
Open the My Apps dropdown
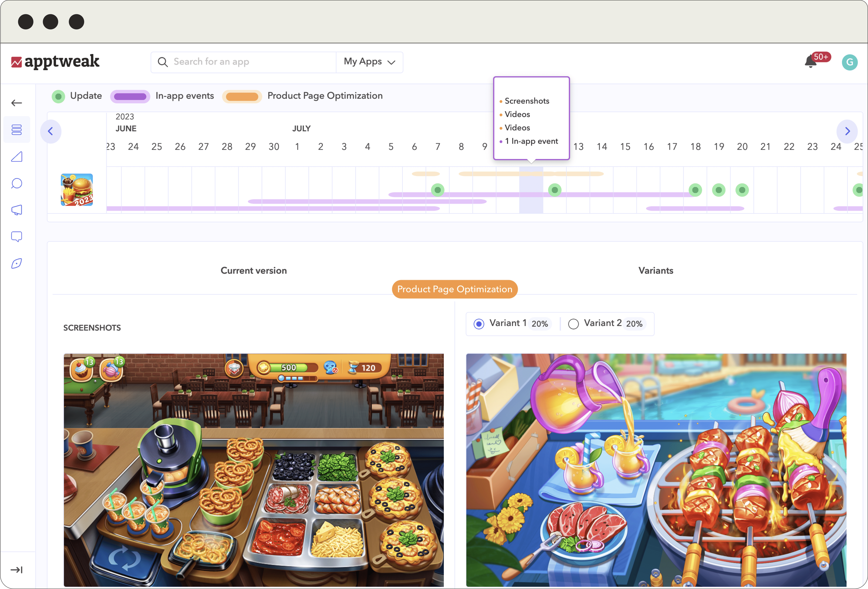pos(369,62)
